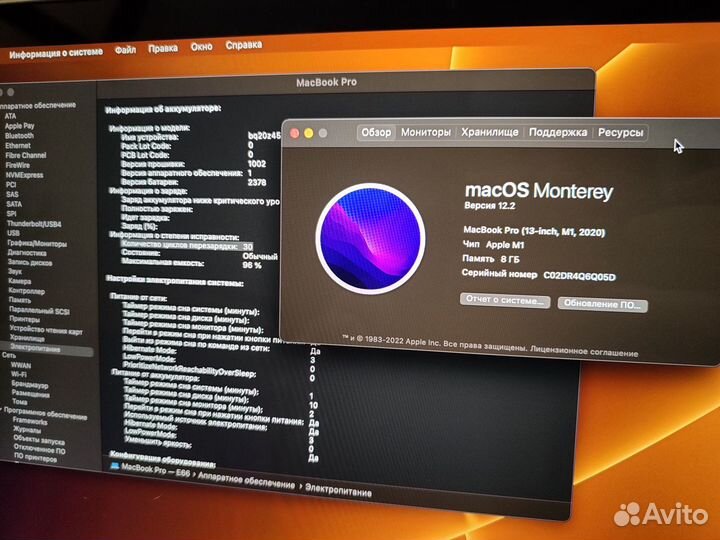This screenshot has height=540, width=720.
Task: Select Звук in the sidebar
Action: (x=15, y=272)
